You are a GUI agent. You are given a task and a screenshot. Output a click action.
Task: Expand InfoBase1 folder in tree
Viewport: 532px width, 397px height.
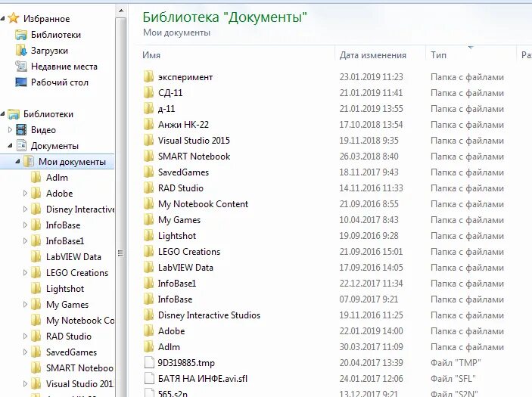click(25, 240)
